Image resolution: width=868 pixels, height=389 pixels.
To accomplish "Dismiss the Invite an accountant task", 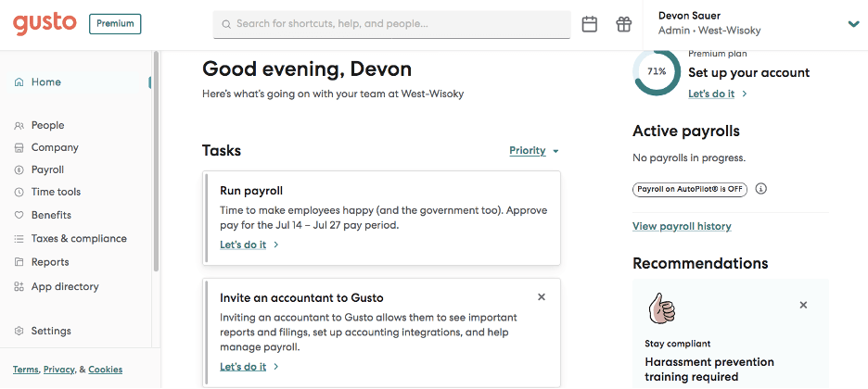I will click(x=542, y=297).
